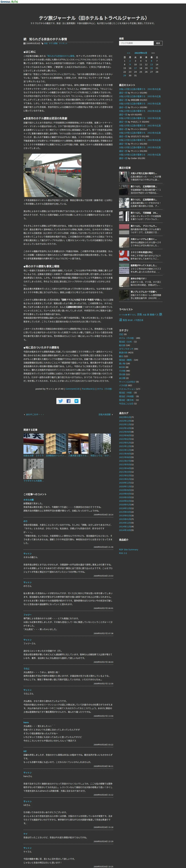The width and height of the screenshot is (186, 868).
Task: Select the ＪＲ西日本 label tag
Action: [138, 320]
